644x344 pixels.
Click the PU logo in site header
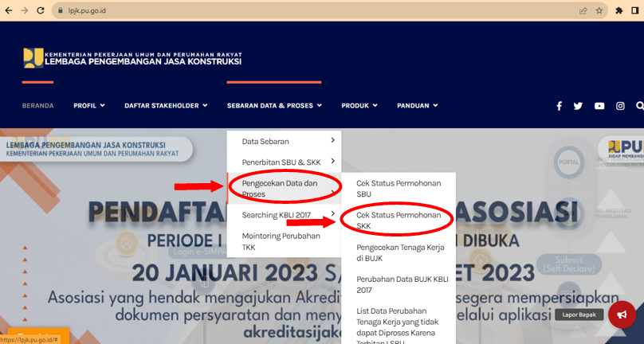pos(33,58)
